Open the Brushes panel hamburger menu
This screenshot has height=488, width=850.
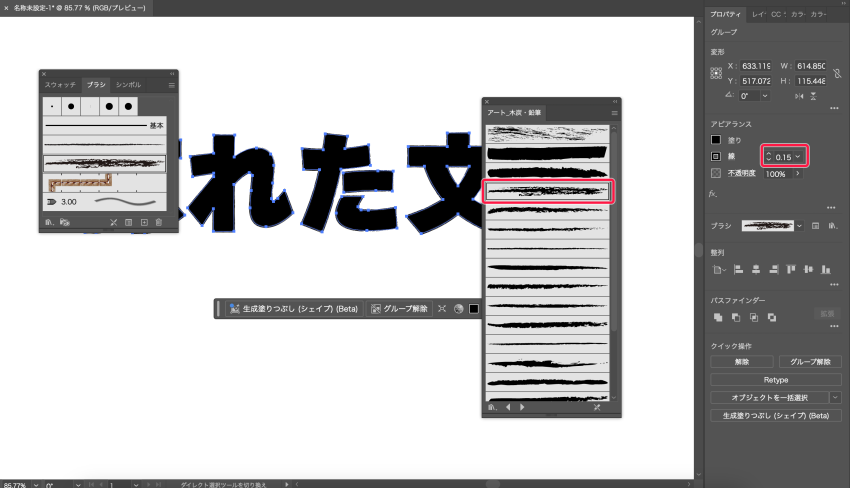(171, 85)
